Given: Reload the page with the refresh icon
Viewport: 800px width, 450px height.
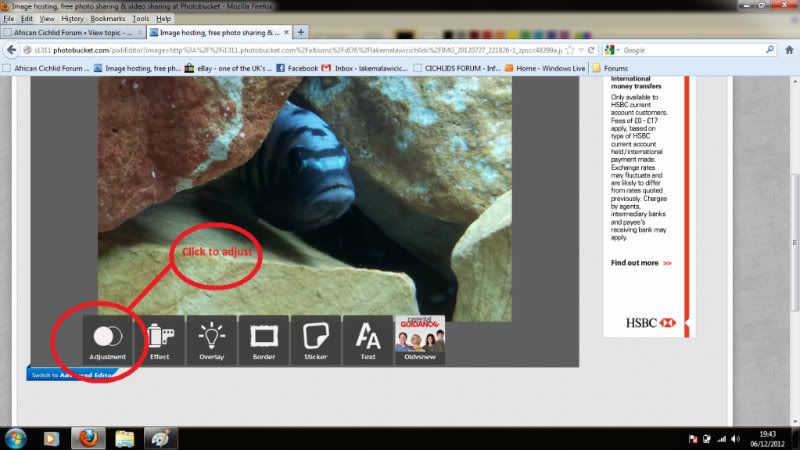Looking at the screenshot, I should 591,50.
